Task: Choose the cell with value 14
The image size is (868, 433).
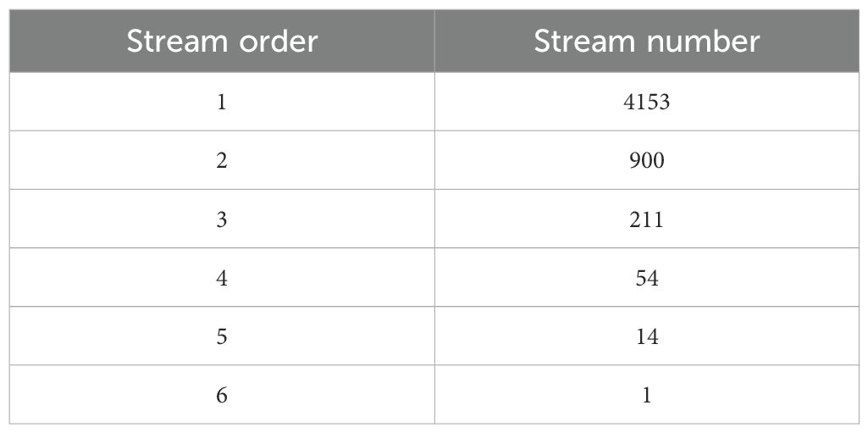Action: [x=647, y=336]
